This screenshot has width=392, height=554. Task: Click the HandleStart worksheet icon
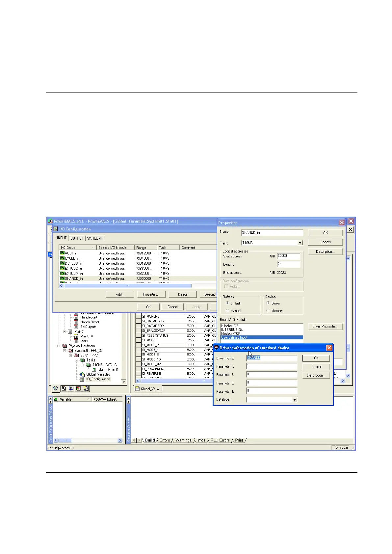(x=76, y=317)
